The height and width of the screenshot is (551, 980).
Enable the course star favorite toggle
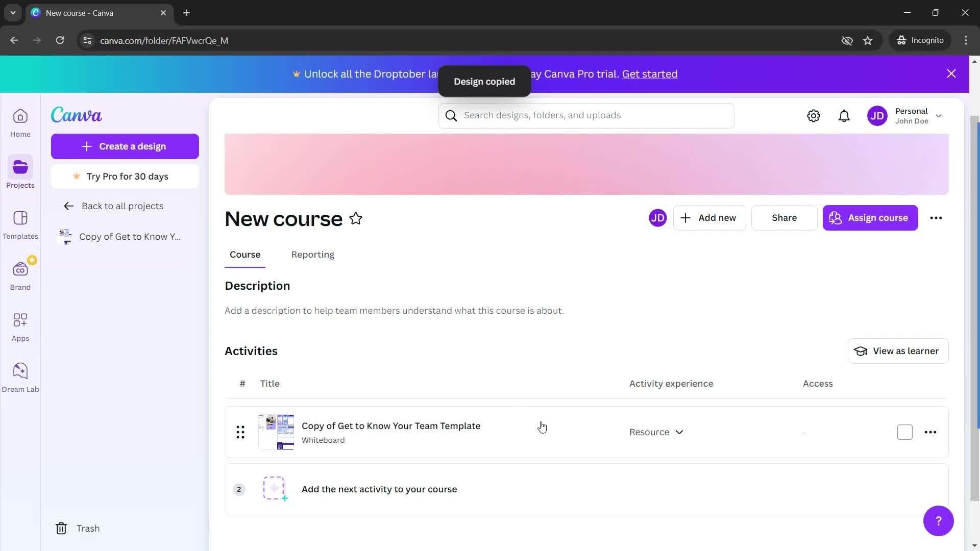click(x=357, y=218)
